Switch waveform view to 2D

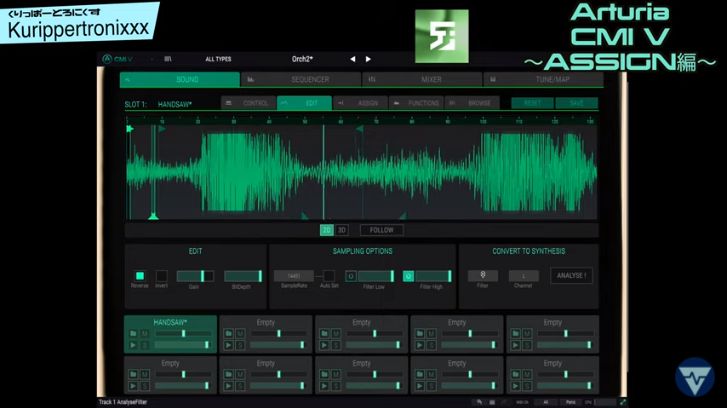pyautogui.click(x=327, y=230)
